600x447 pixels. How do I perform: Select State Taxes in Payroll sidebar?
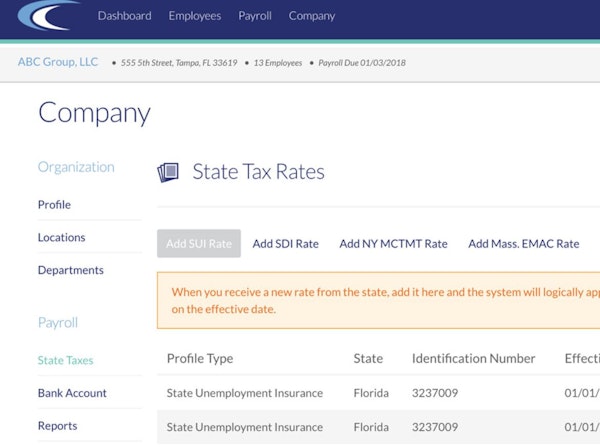pos(65,360)
